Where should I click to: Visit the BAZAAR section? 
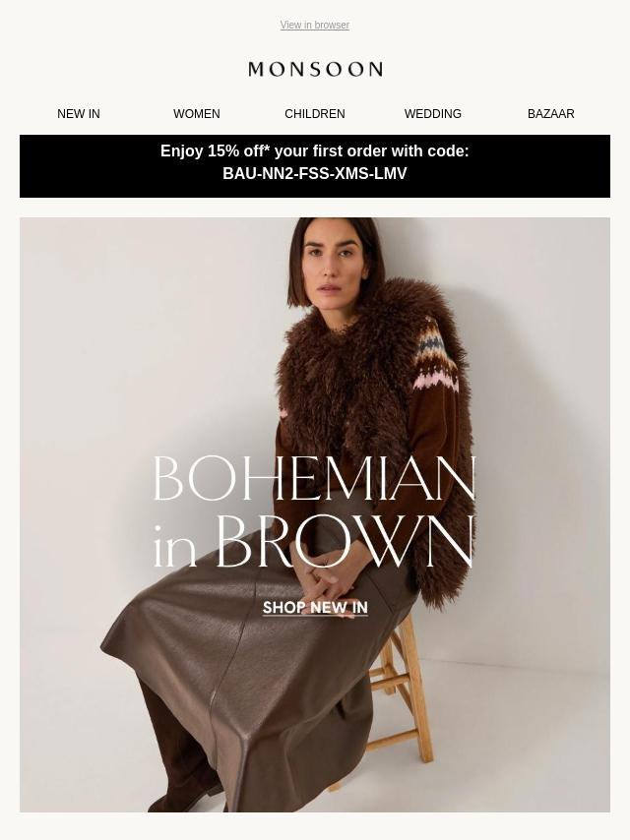550,114
